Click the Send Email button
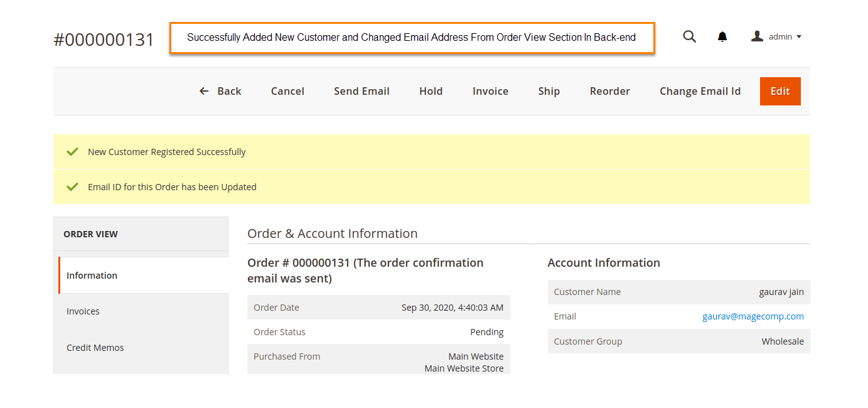 (362, 92)
